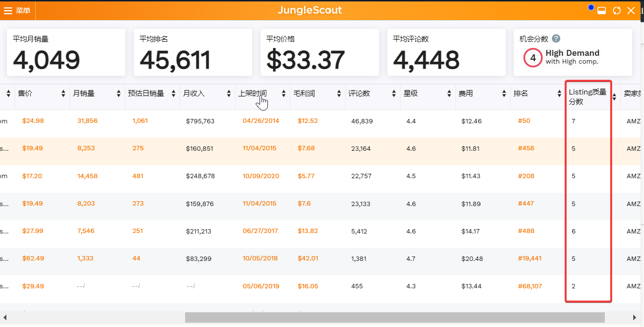Click the help icon beside 机会分数
This screenshot has height=327, width=644.
[556, 39]
